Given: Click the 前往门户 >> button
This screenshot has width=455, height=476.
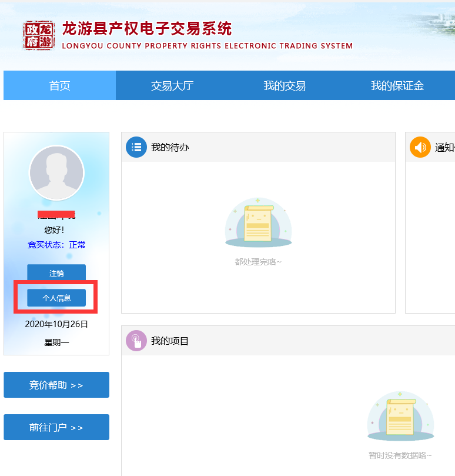Looking at the screenshot, I should point(56,428).
